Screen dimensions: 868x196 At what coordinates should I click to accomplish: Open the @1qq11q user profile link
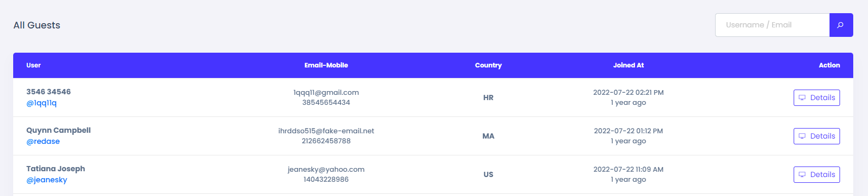(42, 103)
